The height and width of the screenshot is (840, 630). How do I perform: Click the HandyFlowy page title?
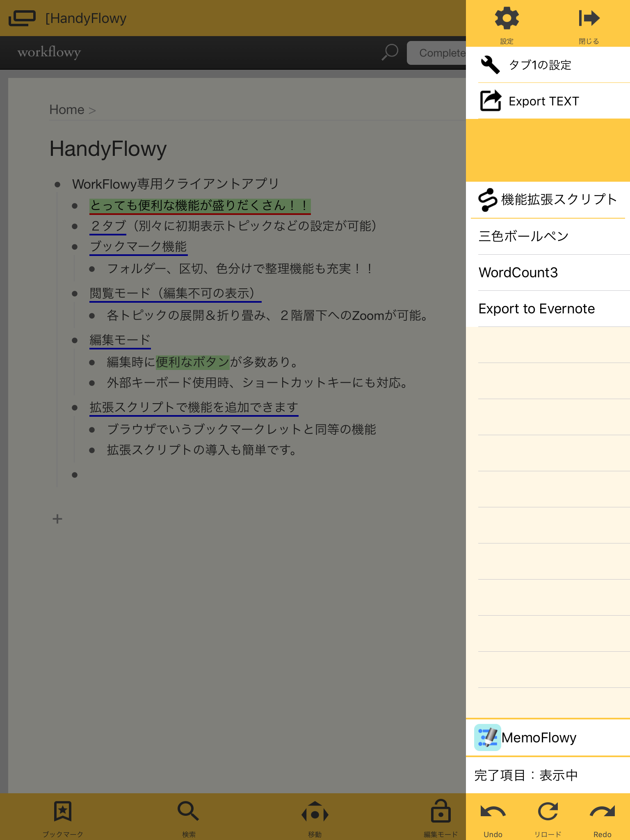click(108, 148)
